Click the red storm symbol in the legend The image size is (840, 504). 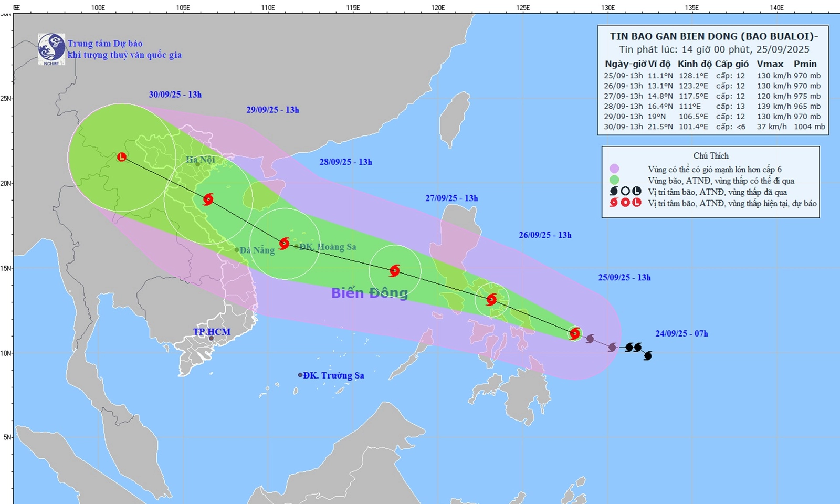point(614,203)
